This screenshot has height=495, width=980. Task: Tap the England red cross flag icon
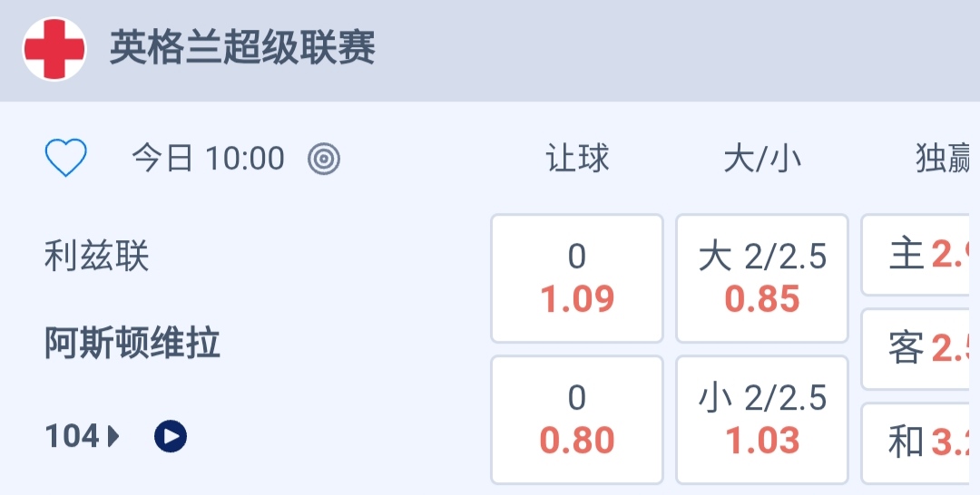[54, 49]
